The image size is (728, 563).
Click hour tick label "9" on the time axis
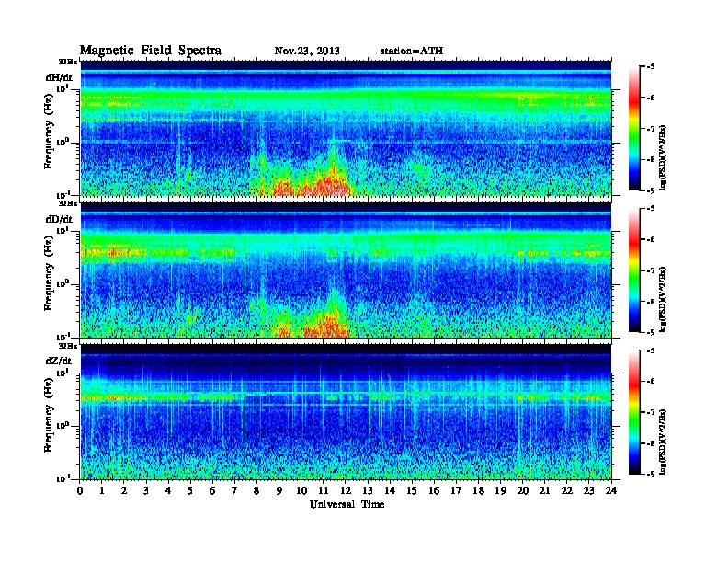click(x=279, y=491)
